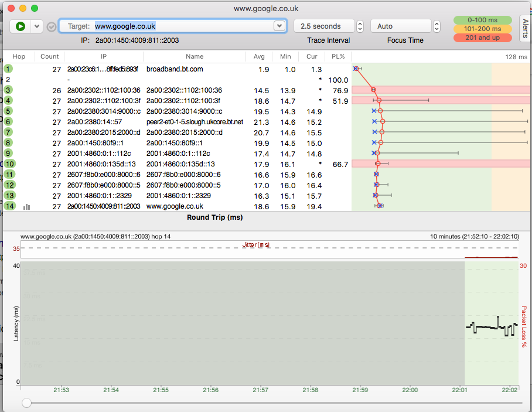
Task: Click the green start trace button
Action: point(21,26)
